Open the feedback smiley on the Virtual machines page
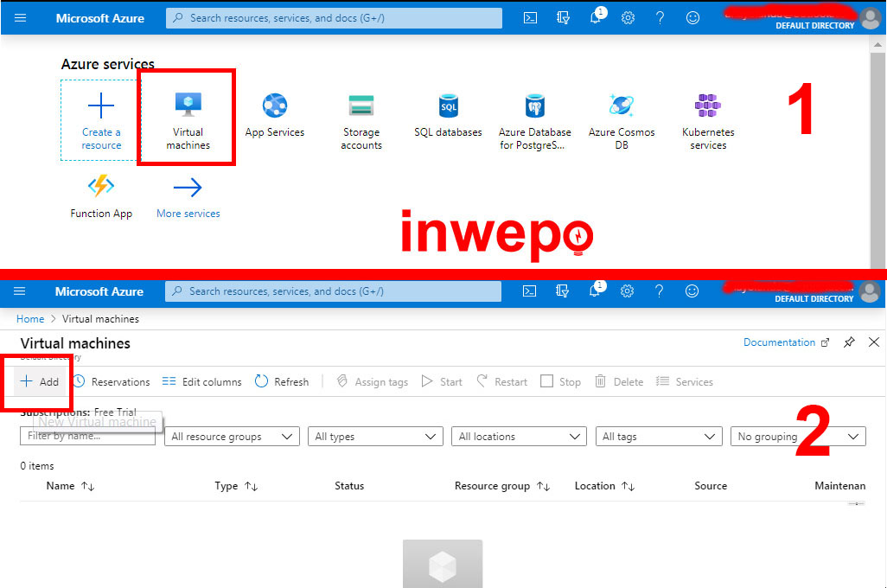Viewport: 887px width, 588px height. (692, 291)
